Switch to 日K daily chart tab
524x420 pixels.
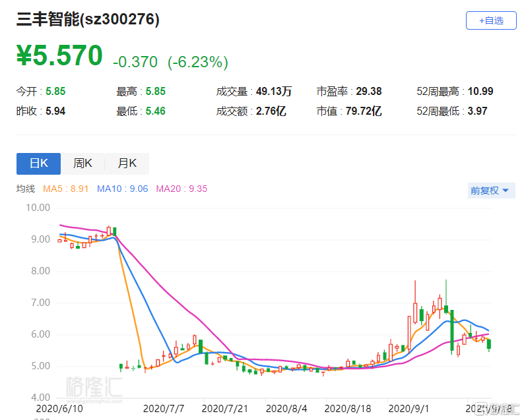tap(38, 164)
